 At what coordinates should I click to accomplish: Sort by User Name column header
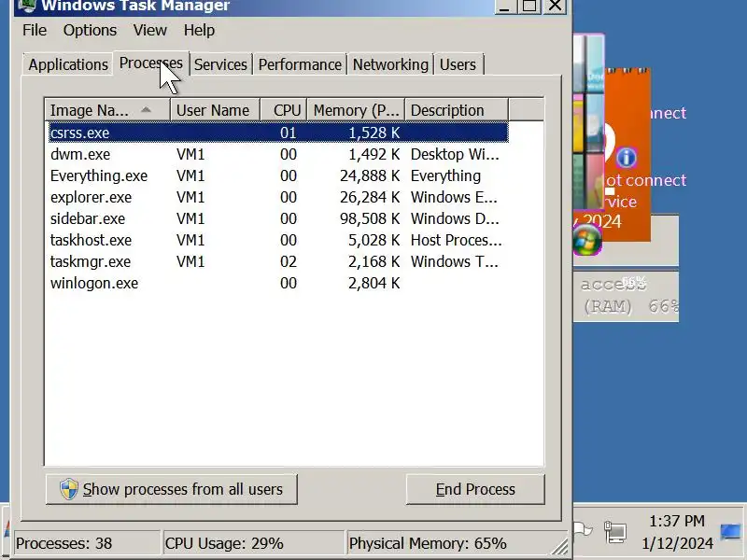(x=215, y=110)
